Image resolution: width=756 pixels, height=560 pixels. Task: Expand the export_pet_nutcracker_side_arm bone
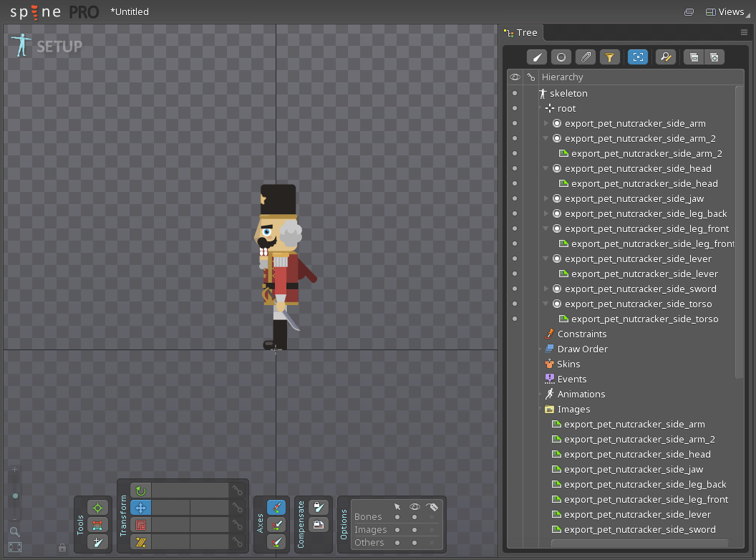pyautogui.click(x=546, y=123)
